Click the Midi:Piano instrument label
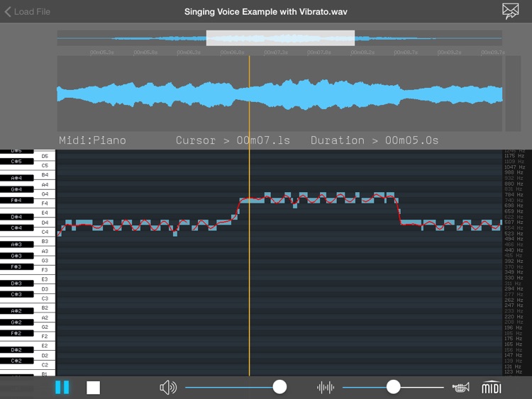 92,140
